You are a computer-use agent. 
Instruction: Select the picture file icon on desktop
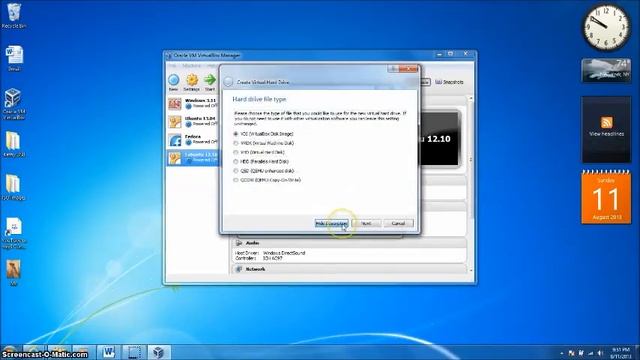[13, 273]
